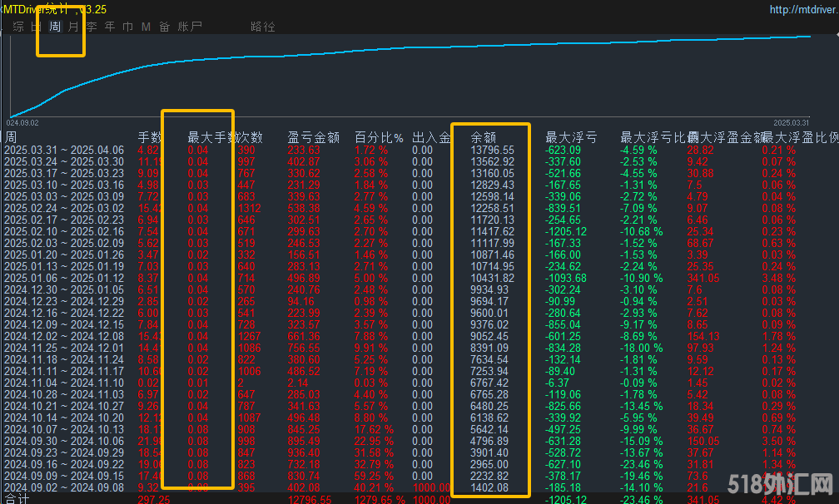Open the 币 currency tab
This screenshot has width=839, height=504.
point(128,26)
